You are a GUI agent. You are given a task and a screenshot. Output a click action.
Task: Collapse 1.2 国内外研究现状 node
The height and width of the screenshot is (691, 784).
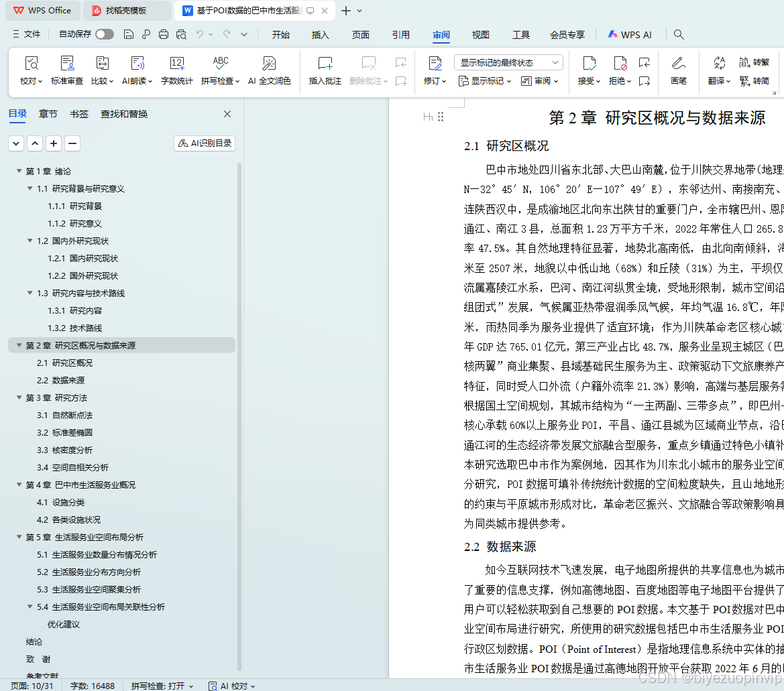point(30,241)
